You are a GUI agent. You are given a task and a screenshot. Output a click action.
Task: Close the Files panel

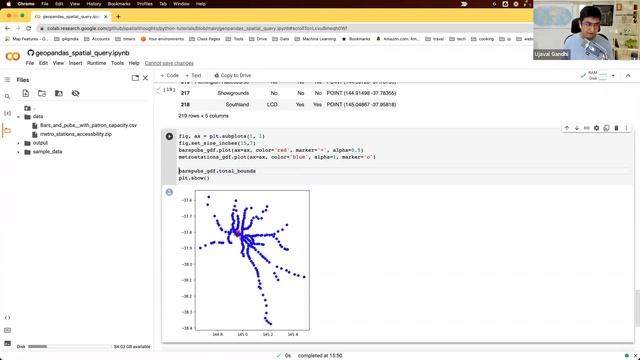coord(145,78)
